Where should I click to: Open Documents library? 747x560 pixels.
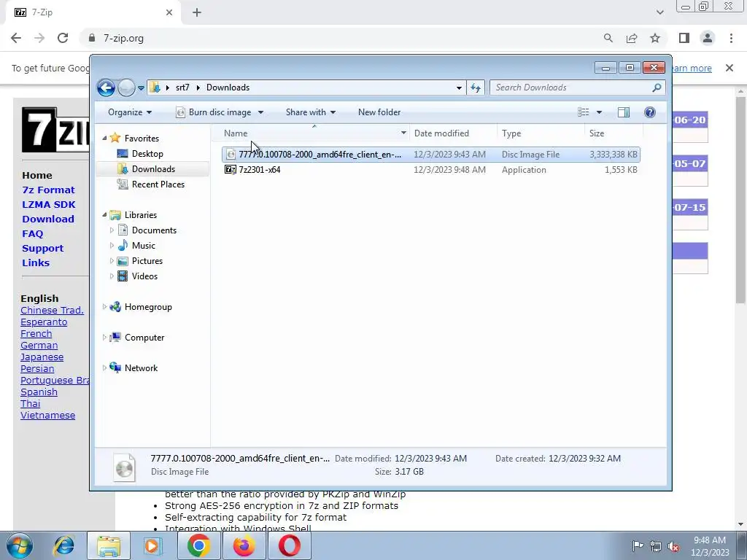pyautogui.click(x=154, y=230)
